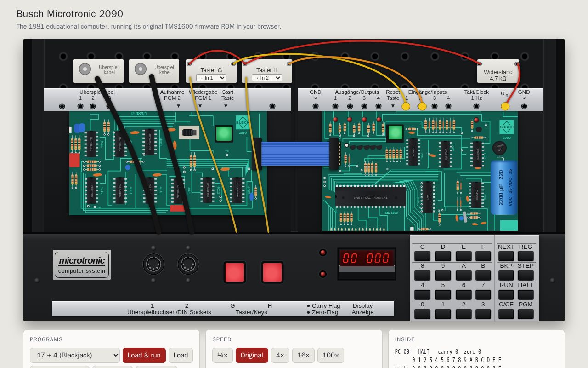
Task: Flip the slide switch on the left board
Action: click(188, 132)
